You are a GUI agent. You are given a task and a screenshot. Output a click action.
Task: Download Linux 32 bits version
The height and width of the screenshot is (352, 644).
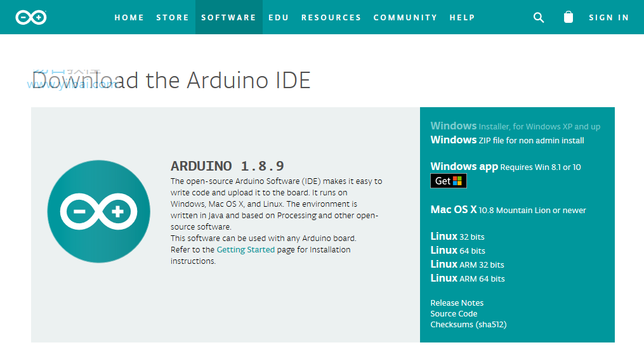tap(457, 237)
